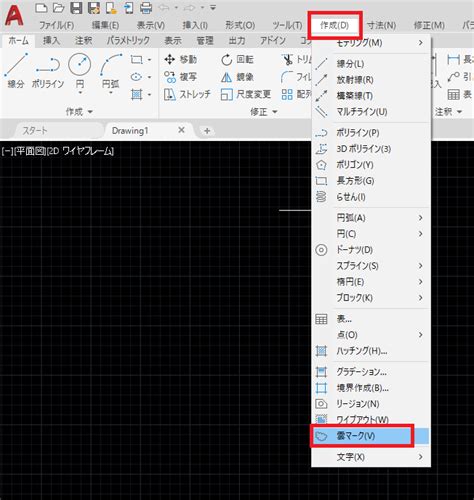The image size is (474, 500).
Task: Choose ドーナツ(D) from the 作成 menu
Action: click(x=371, y=250)
